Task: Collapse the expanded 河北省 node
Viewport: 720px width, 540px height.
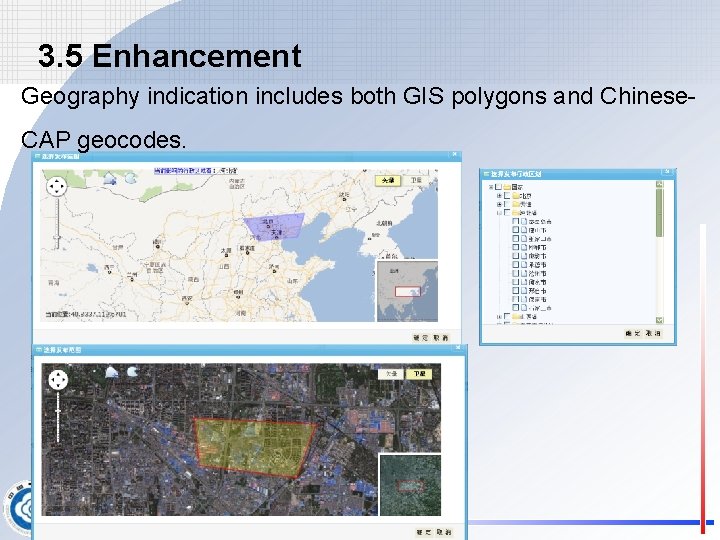Action: tap(499, 213)
